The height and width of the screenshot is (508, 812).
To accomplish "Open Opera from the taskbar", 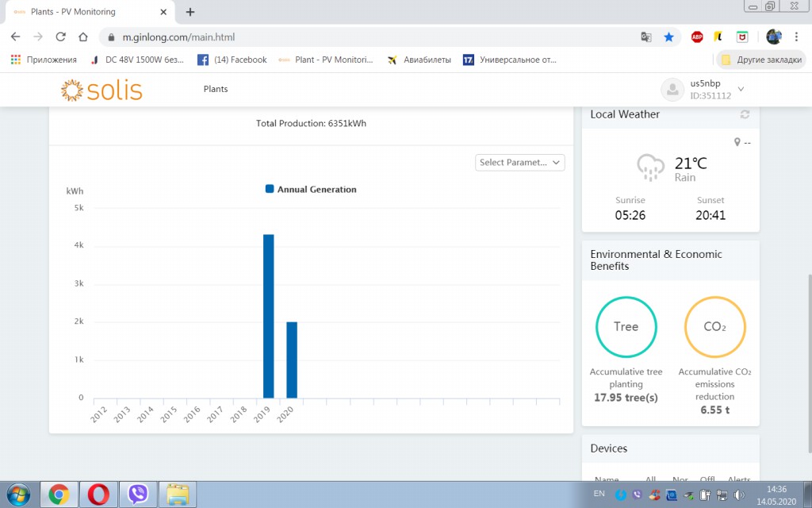I will click(98, 494).
